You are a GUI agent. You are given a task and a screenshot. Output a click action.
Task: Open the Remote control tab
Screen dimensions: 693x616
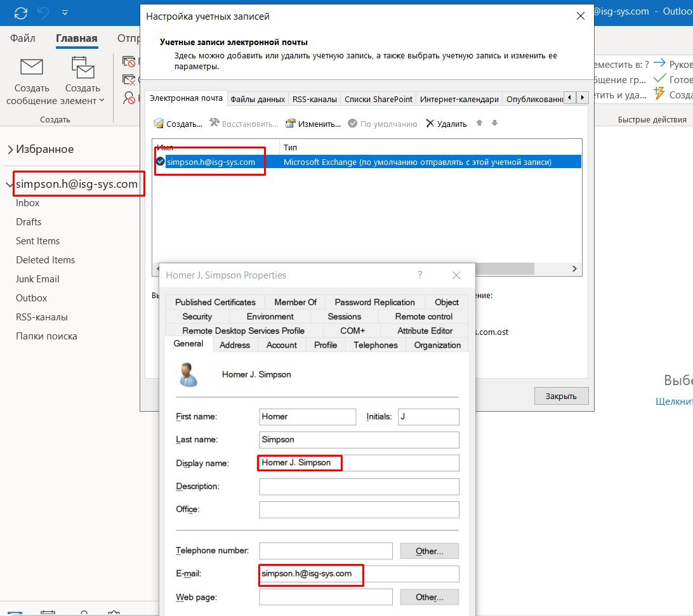point(423,317)
